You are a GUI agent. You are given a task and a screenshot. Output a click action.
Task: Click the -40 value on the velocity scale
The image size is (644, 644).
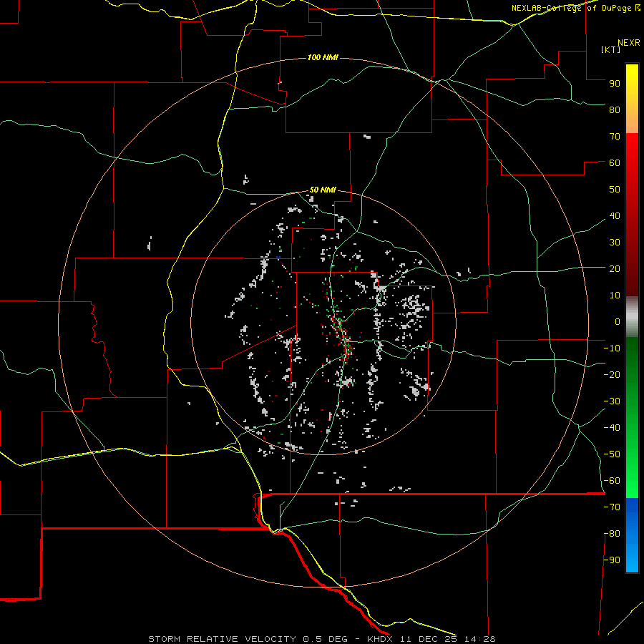click(x=612, y=428)
